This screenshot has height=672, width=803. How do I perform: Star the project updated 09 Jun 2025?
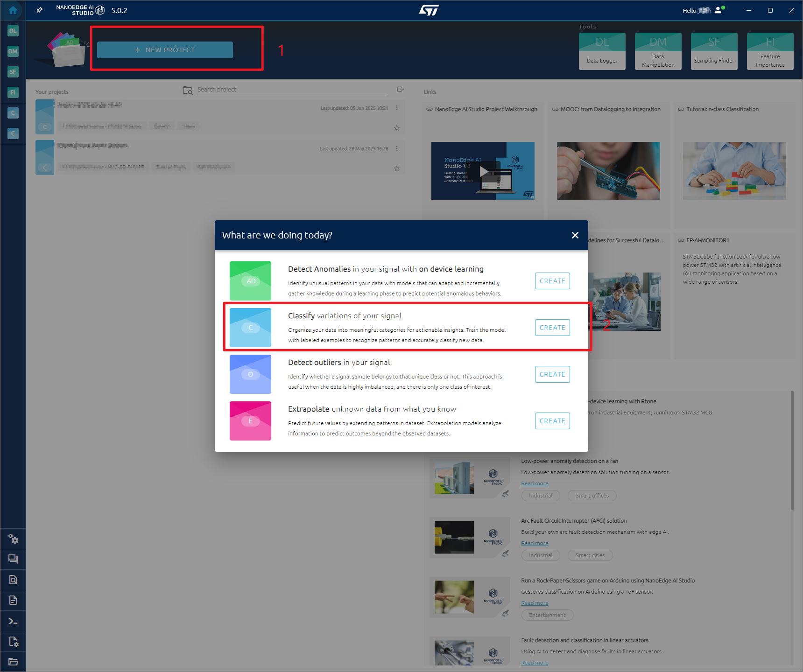coord(397,128)
